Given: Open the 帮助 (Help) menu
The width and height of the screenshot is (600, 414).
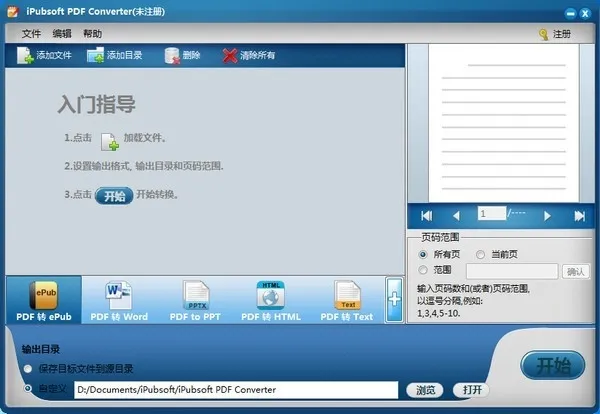Looking at the screenshot, I should point(93,34).
